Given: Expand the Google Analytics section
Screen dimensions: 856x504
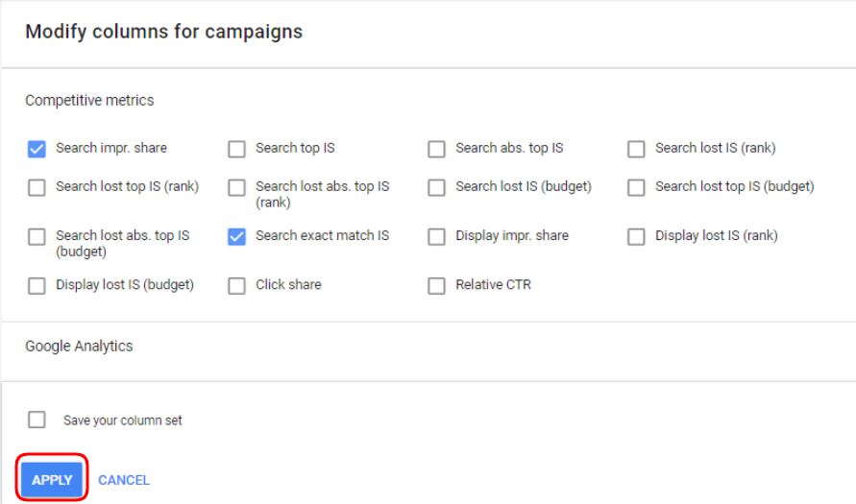Looking at the screenshot, I should pos(79,347).
